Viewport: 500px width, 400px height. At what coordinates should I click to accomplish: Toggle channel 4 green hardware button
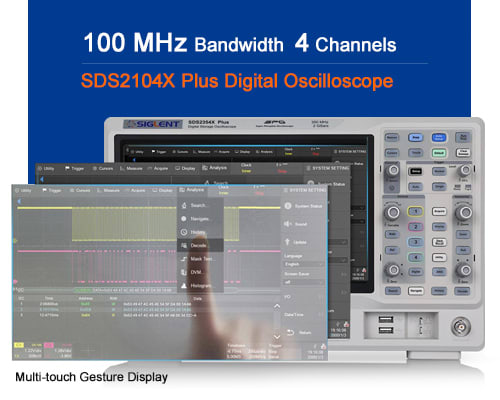pyautogui.click(x=415, y=257)
